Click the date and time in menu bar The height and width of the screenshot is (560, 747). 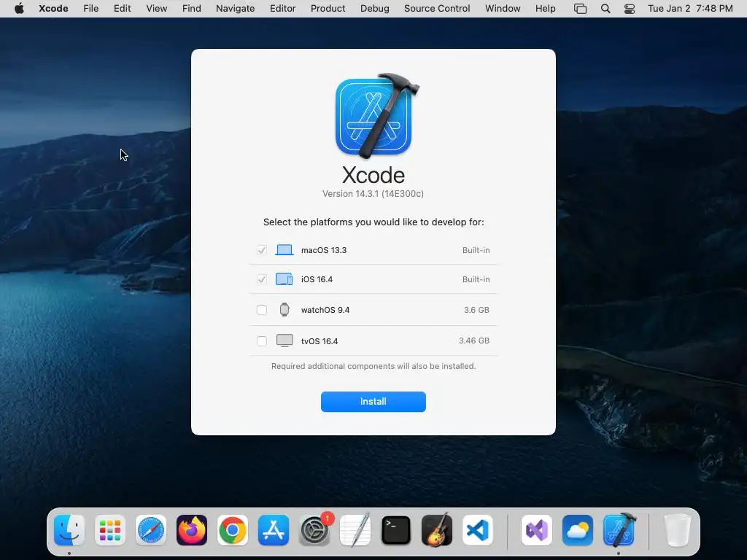pyautogui.click(x=690, y=8)
